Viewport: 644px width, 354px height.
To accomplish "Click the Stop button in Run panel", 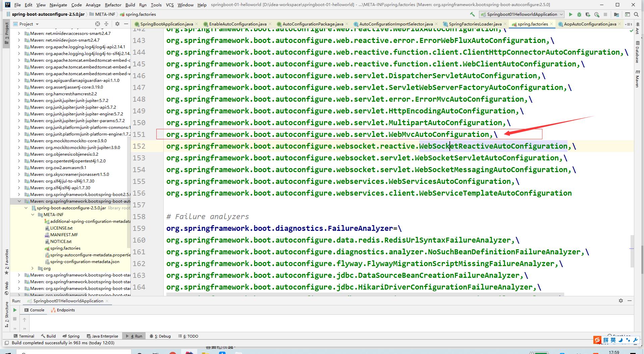I will pyautogui.click(x=15, y=319).
